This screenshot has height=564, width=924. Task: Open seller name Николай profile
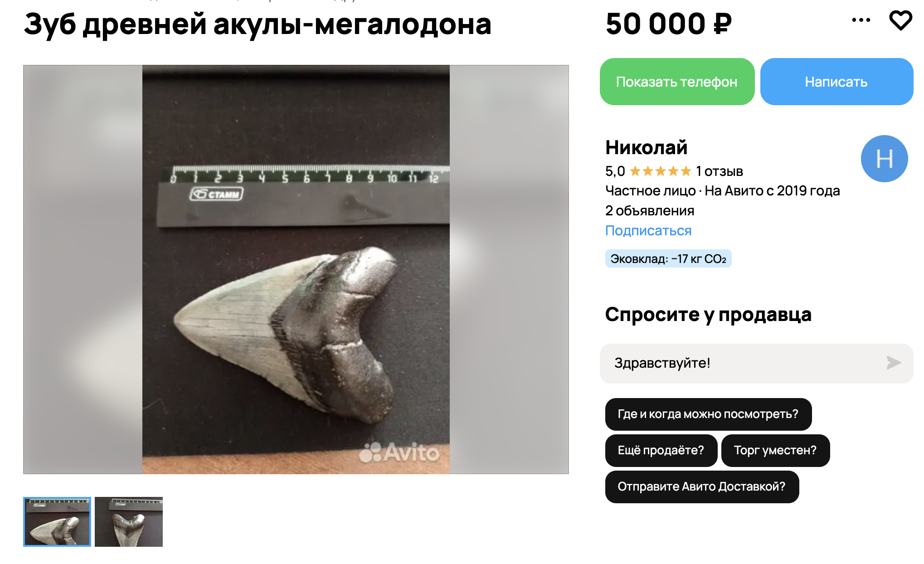tap(646, 147)
